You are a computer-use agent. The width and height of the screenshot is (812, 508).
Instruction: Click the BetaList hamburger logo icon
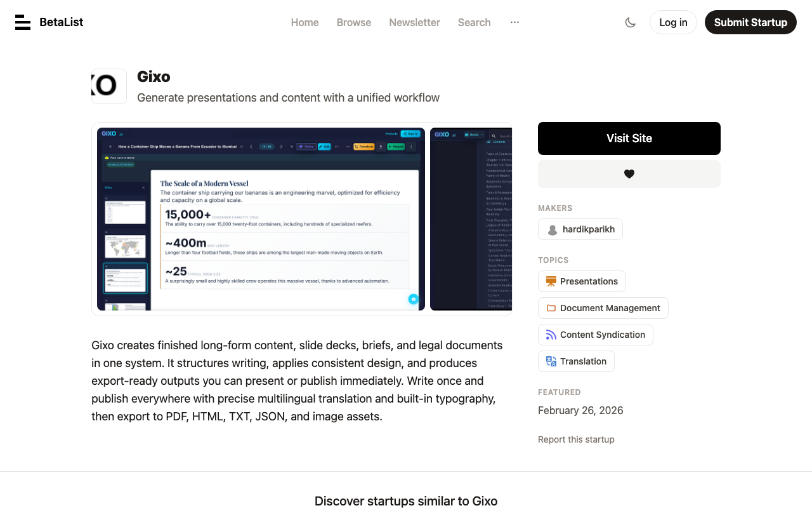tap(23, 22)
